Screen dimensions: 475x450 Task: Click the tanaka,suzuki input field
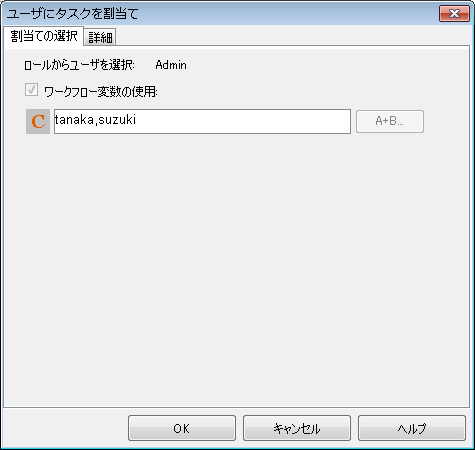[x=202, y=121]
